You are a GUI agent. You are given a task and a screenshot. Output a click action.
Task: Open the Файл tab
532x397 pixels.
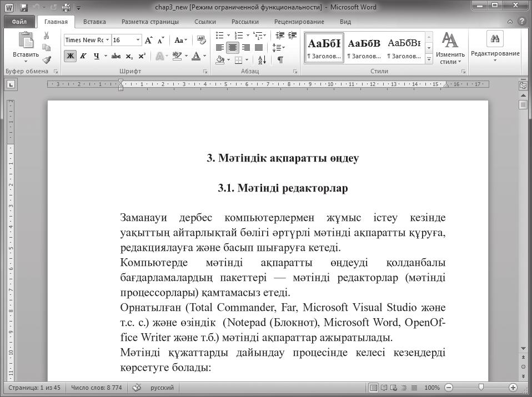coord(19,22)
